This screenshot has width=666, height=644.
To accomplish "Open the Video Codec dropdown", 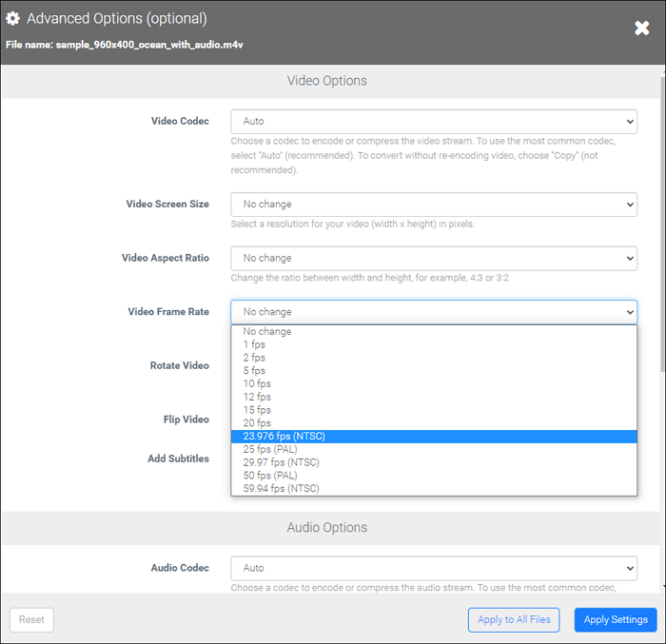I will tap(433, 122).
